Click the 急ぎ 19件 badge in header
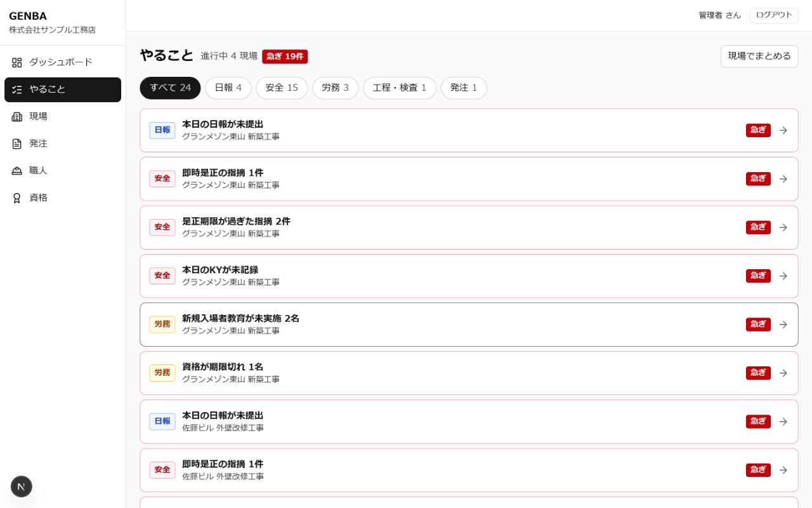Viewport: 812px width, 508px height. click(x=285, y=56)
